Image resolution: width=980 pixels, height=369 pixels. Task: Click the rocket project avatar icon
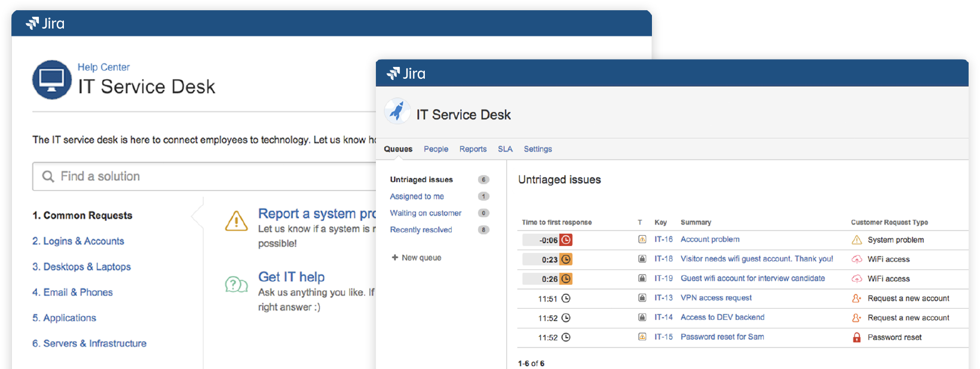[x=397, y=111]
